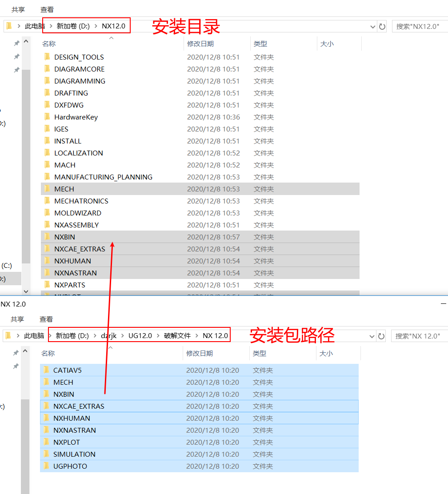Select the MANUFACTURING_PLANNING folder row
The height and width of the screenshot is (494, 448).
(103, 177)
